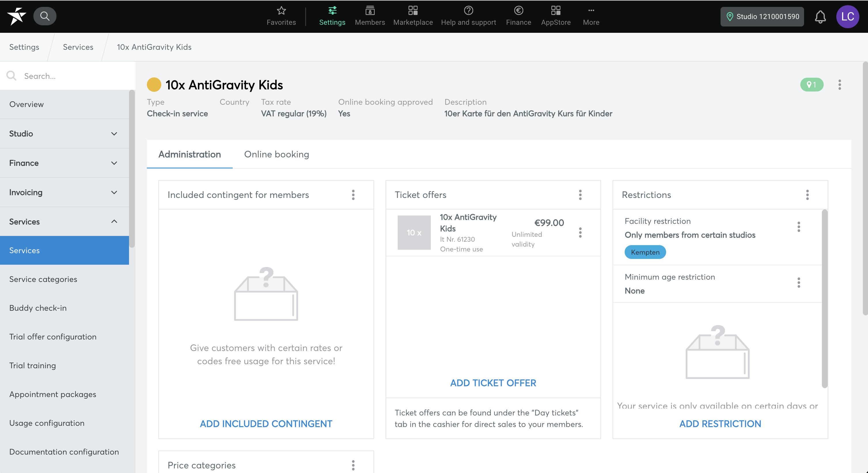Click ADD TICKET OFFER

[493, 383]
